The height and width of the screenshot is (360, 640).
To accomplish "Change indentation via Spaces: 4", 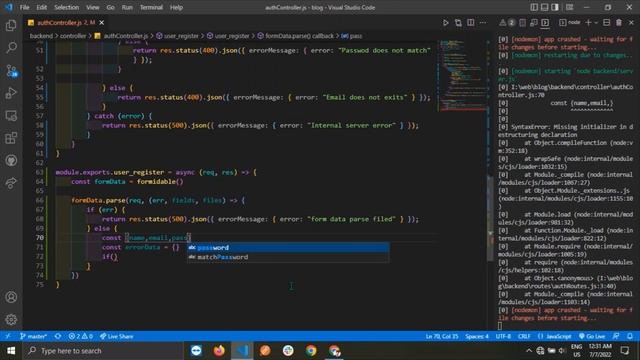I will click(x=477, y=336).
